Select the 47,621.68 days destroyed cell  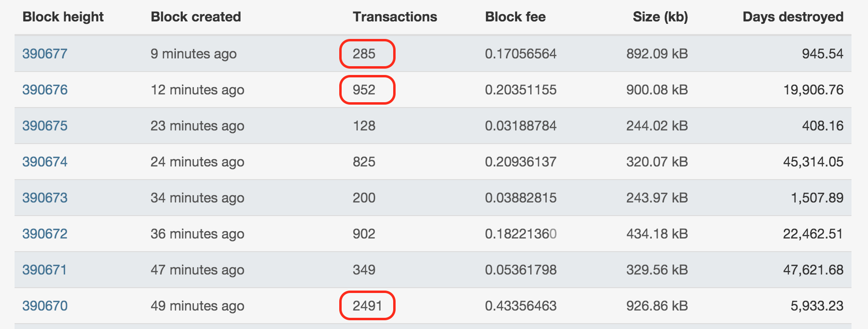(x=813, y=270)
